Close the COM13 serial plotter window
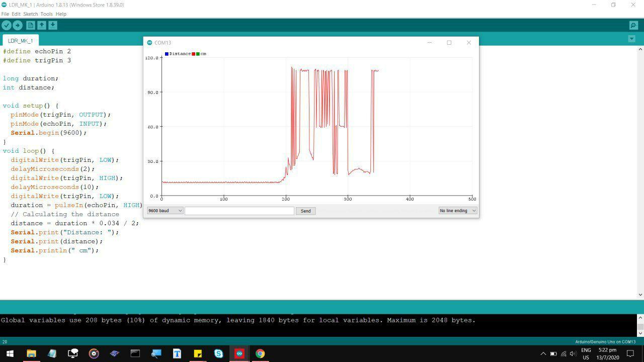 click(469, 43)
